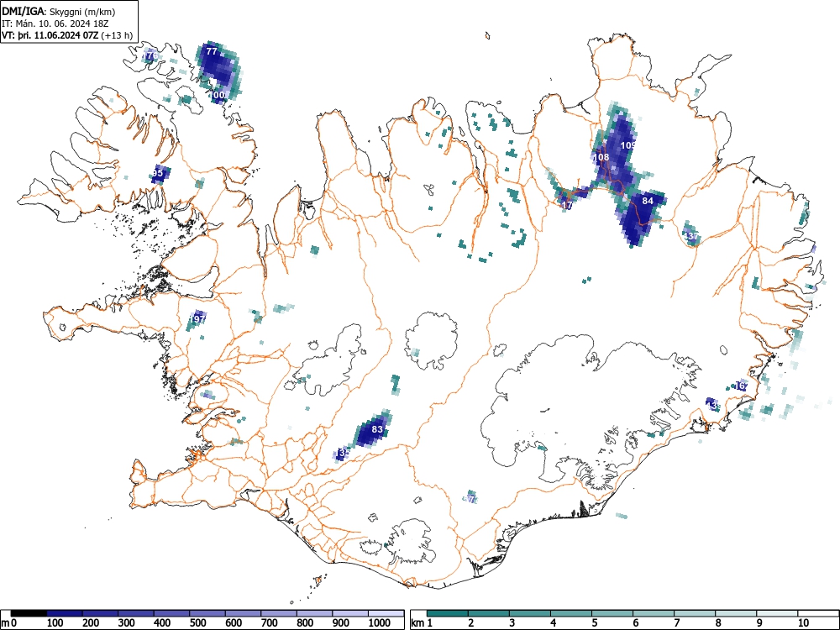The width and height of the screenshot is (840, 630).
Task: Click the '77' visibility value on the map
Action: [x=212, y=51]
